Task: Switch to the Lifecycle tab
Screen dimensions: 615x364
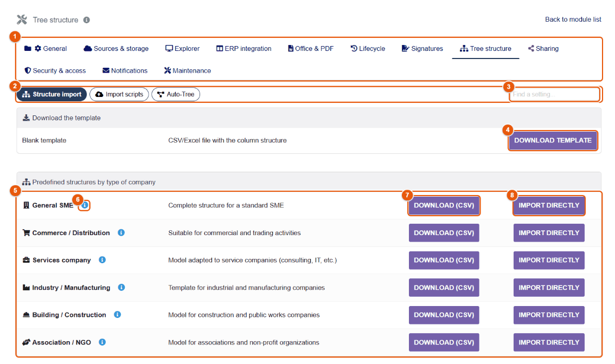Action: (368, 49)
